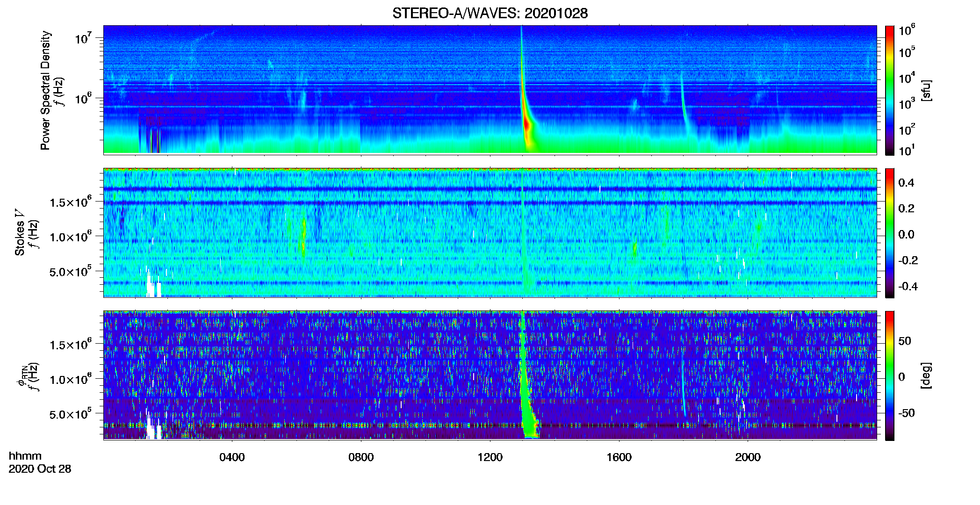Click the power spectral density colorbar

[x=890, y=90]
